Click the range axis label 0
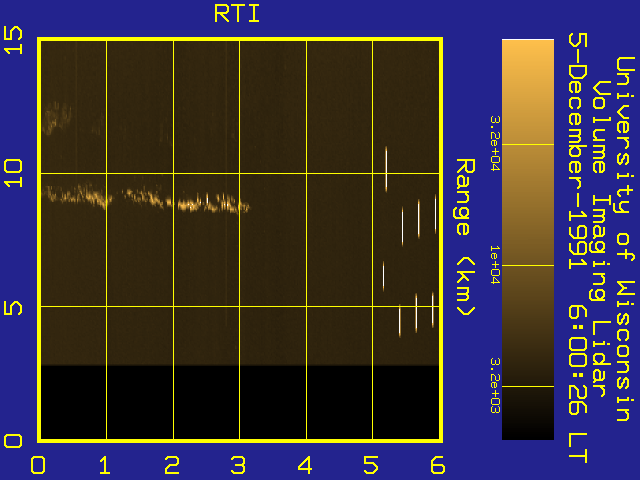 [x=13, y=441]
